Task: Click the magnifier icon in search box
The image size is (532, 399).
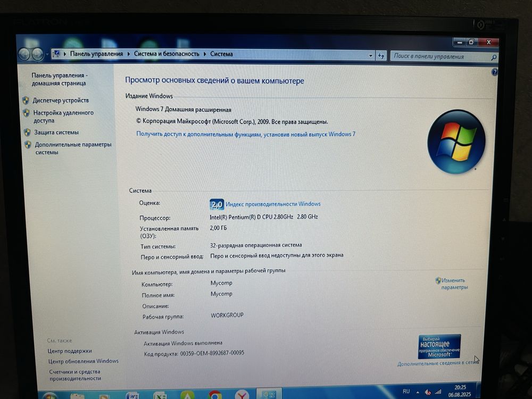Action: coord(494,57)
